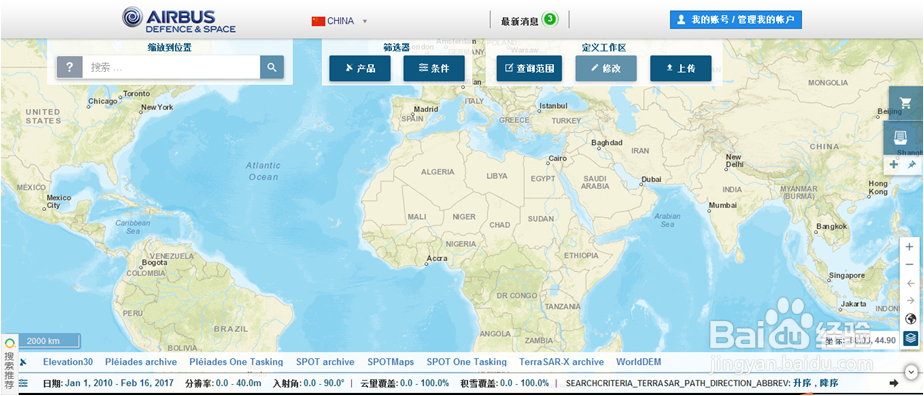Open the 搜索推荐 side widget
The image size is (924, 396).
click(x=9, y=364)
